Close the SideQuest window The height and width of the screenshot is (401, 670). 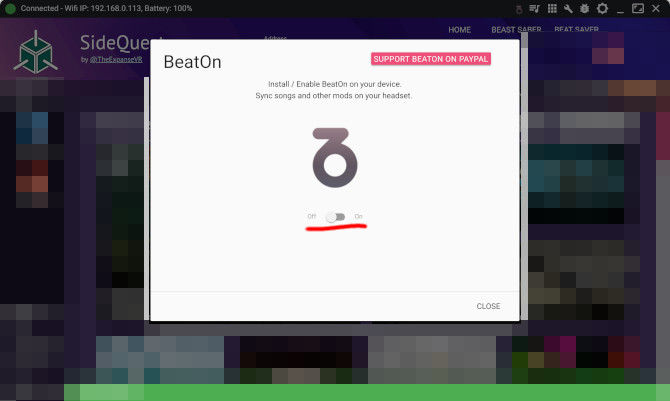point(656,9)
